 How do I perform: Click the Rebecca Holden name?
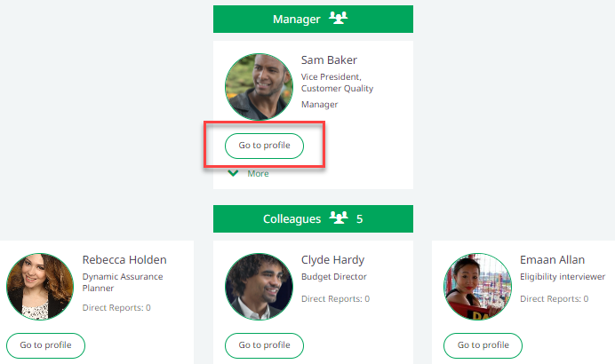click(124, 260)
